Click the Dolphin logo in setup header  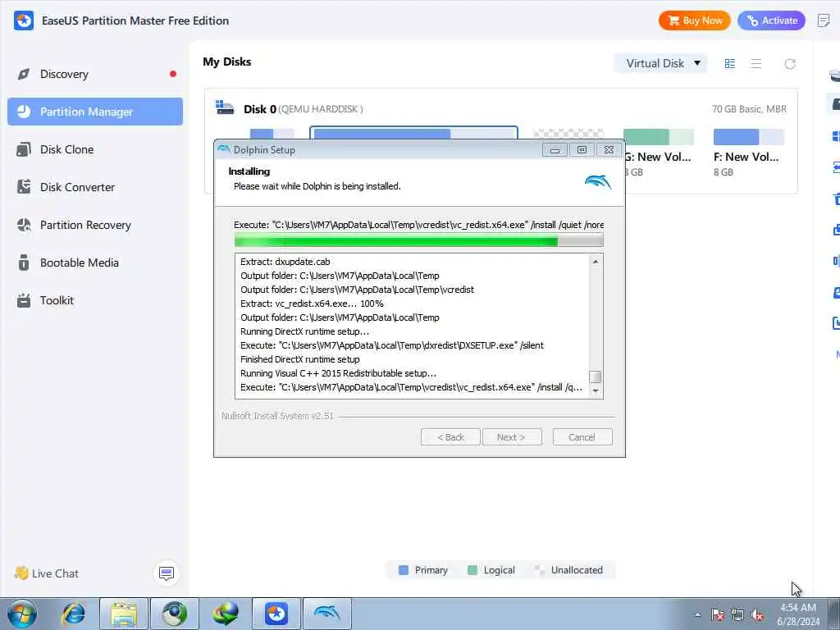598,182
